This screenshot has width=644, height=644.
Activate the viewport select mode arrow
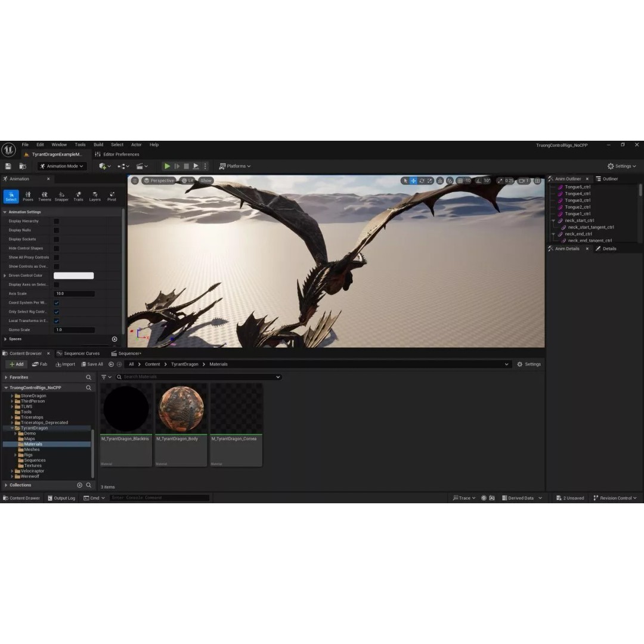[x=405, y=181]
